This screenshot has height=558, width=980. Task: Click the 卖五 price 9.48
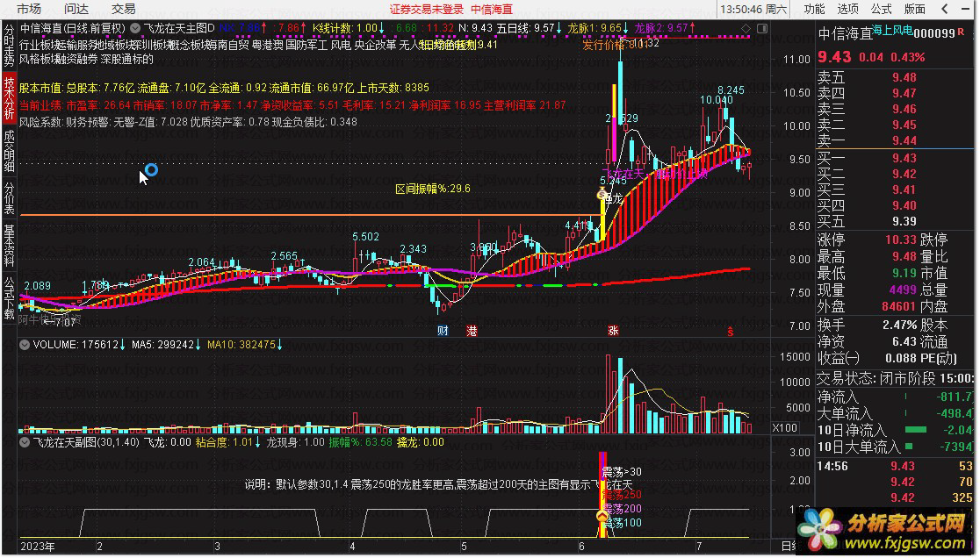[904, 77]
